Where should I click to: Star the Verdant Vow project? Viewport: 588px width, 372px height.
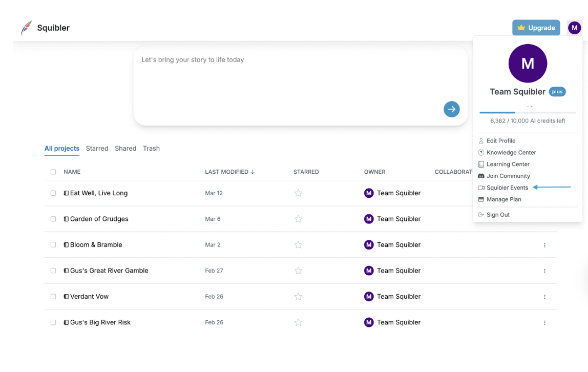pos(298,297)
